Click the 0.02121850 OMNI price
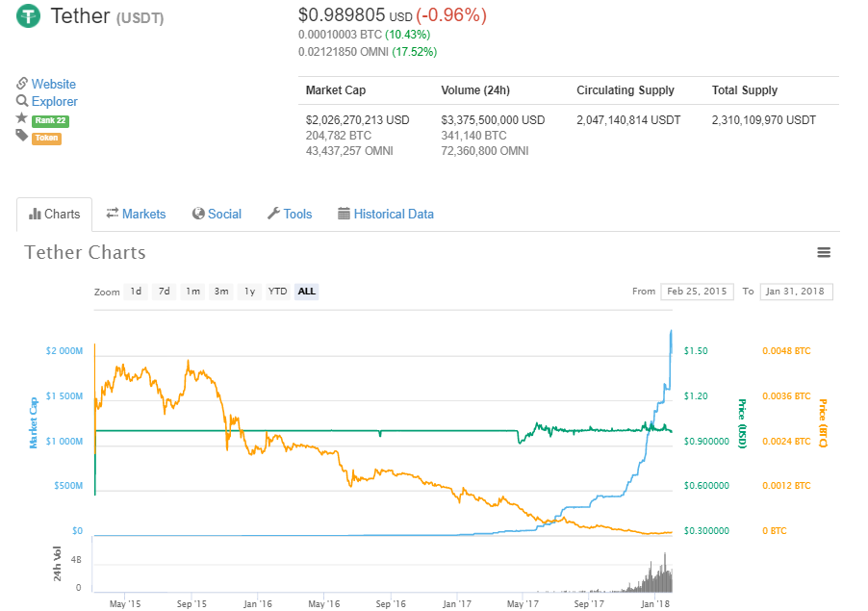Image resolution: width=868 pixels, height=611 pixels. point(344,51)
